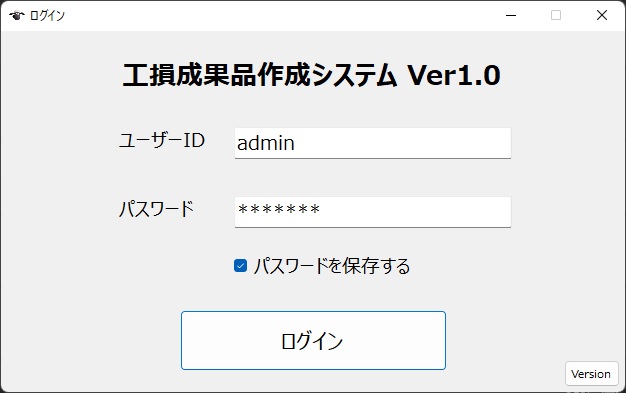Click the text admin in the user field
Screen dimensions: 626x396
[x=266, y=143]
